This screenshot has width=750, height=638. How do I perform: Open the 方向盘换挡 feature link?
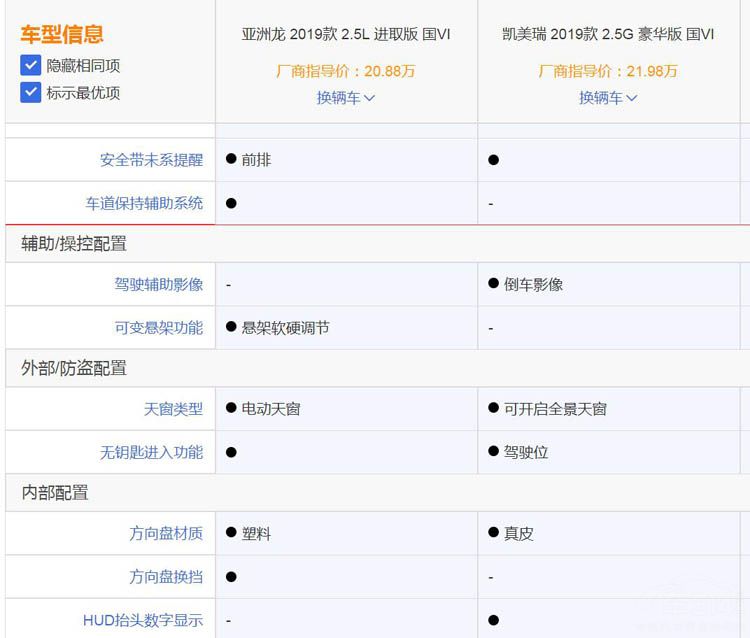165,577
